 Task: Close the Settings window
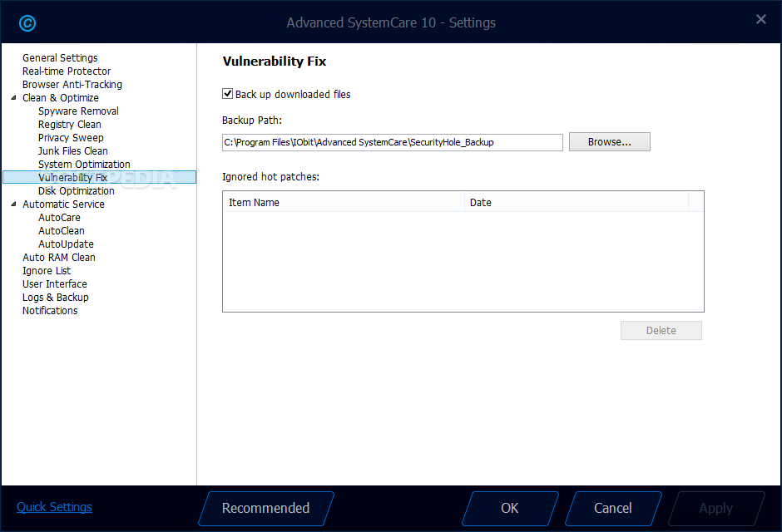coord(760,19)
